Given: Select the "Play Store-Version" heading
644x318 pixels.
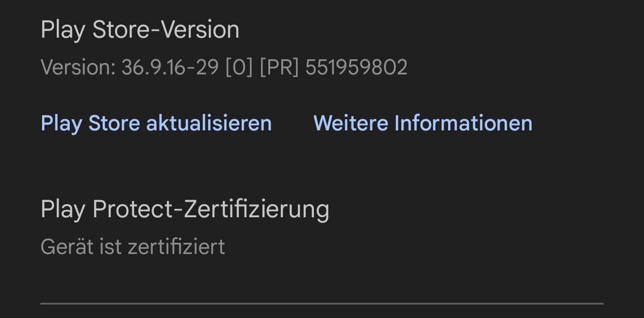Looking at the screenshot, I should tap(140, 30).
